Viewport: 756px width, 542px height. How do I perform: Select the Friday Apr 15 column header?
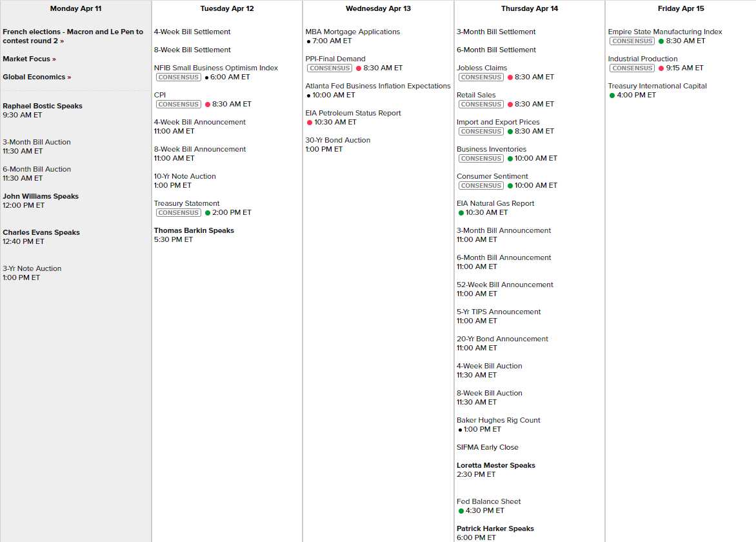click(681, 9)
